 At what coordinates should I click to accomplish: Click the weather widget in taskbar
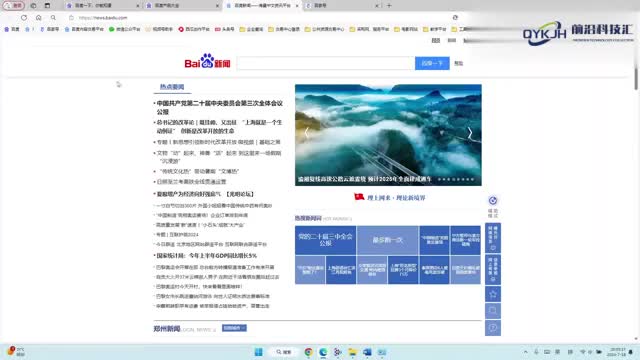[x=16, y=352]
